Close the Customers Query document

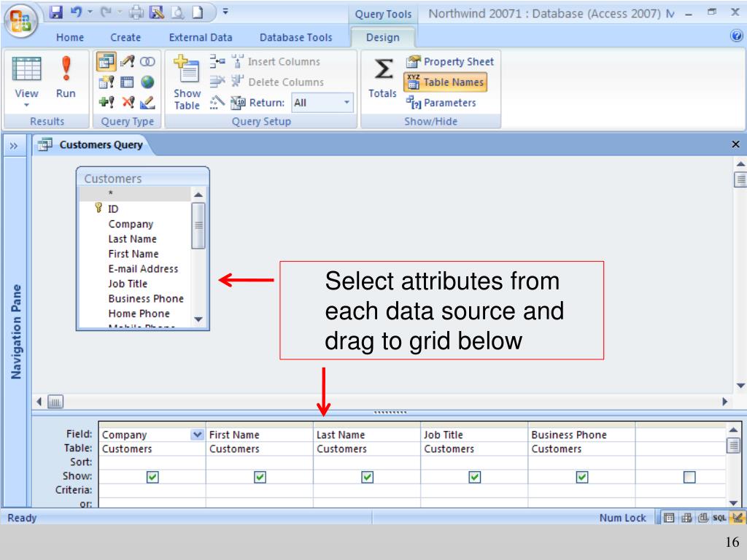735,144
